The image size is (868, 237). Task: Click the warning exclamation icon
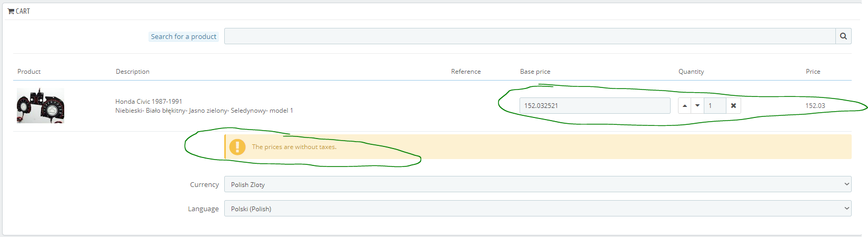(237, 147)
